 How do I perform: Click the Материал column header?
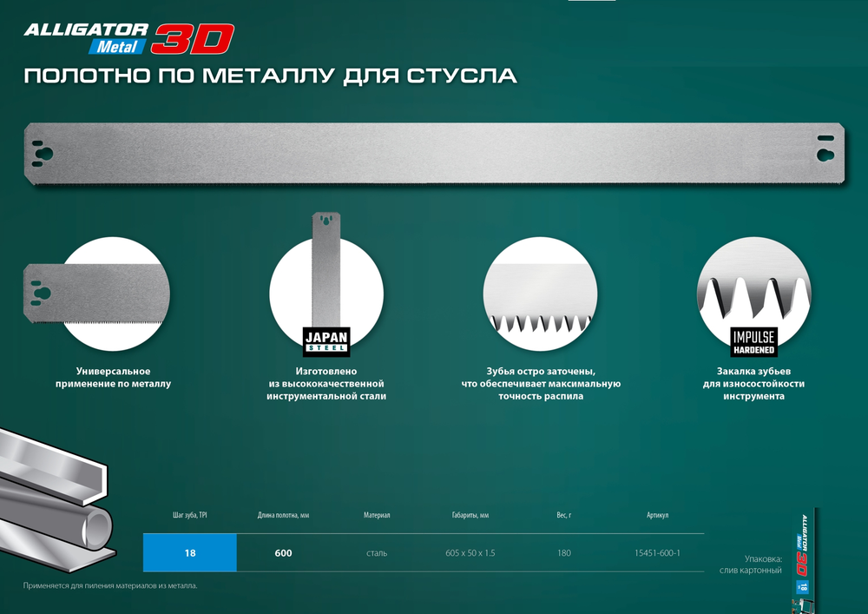pyautogui.click(x=377, y=515)
